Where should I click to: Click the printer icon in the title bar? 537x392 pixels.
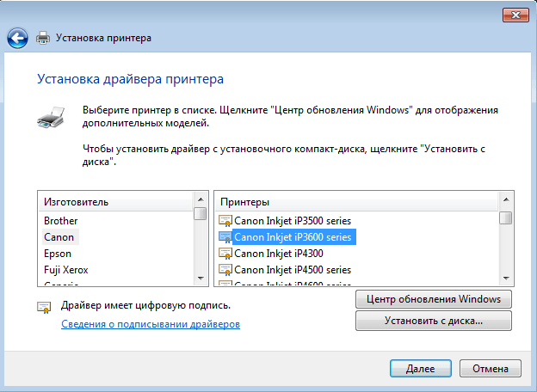tap(43, 38)
